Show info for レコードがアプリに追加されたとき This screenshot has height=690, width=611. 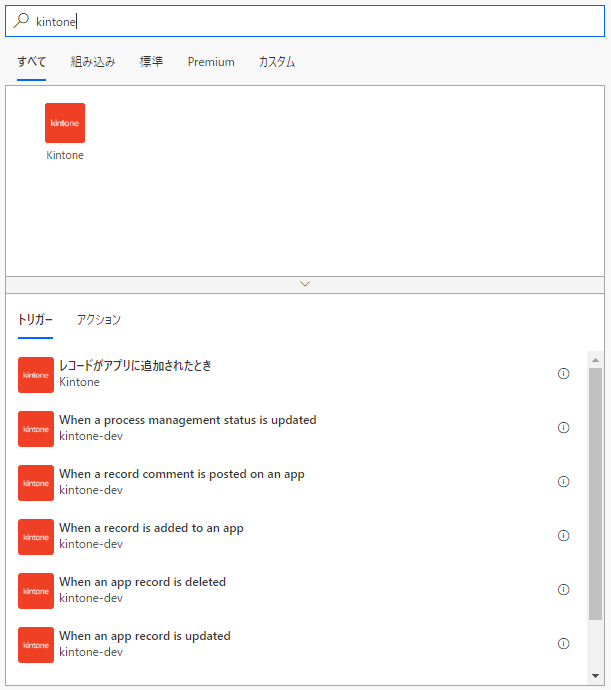pos(563,374)
